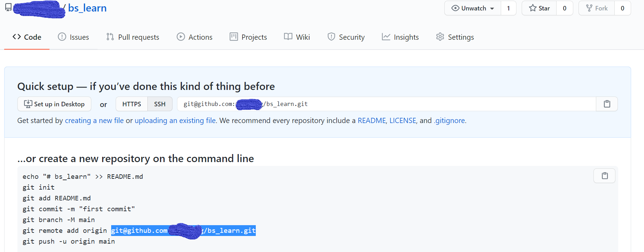The height and width of the screenshot is (252, 644).
Task: Click the highlighted git remote origin URL
Action: click(x=183, y=231)
